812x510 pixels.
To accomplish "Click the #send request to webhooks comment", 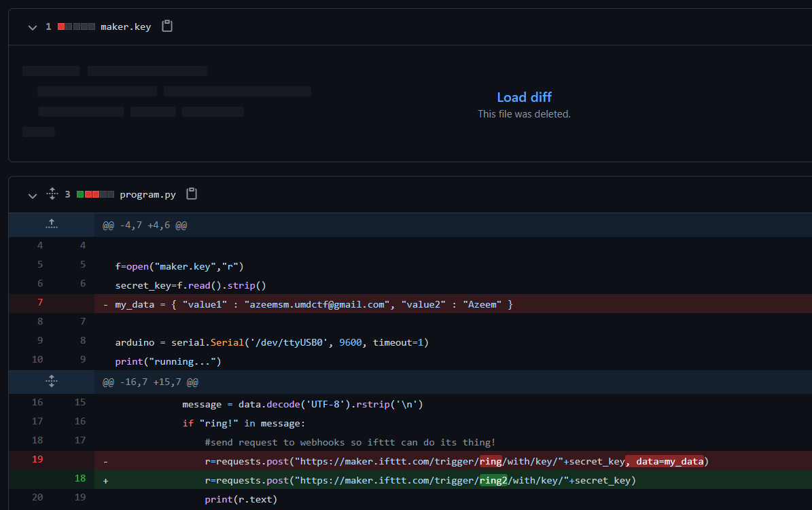I will tap(349, 443).
